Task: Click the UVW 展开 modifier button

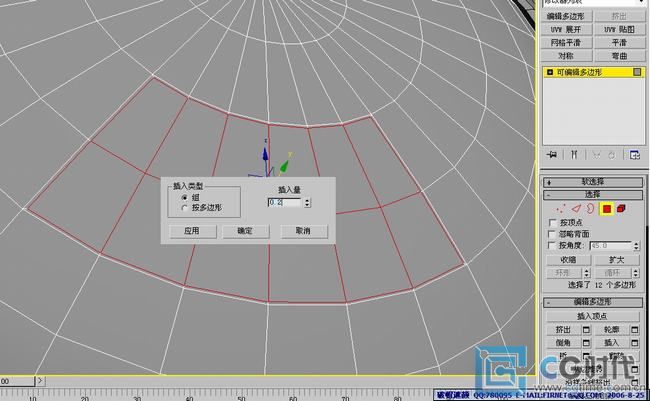Action: pos(566,29)
